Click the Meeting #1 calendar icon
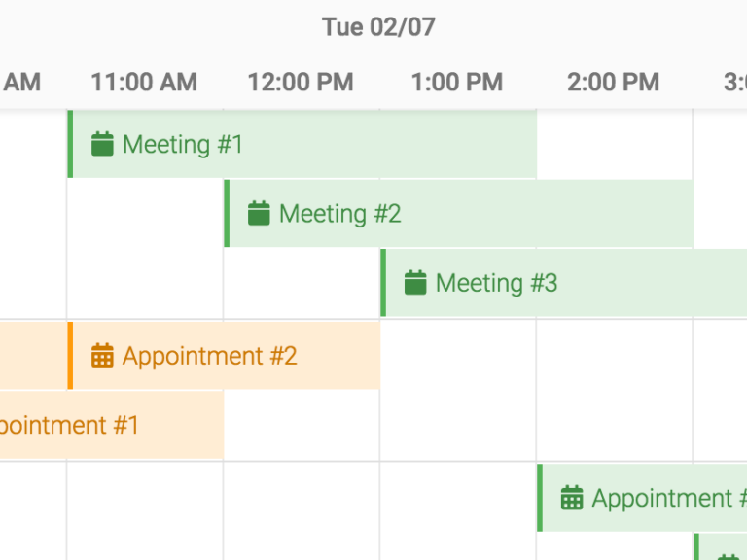The image size is (747, 560). [102, 144]
